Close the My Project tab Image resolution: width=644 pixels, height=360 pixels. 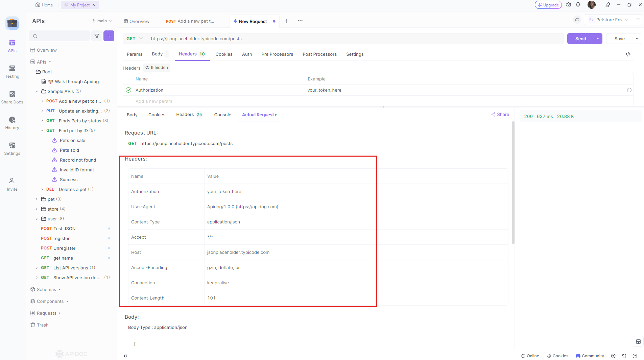pyautogui.click(x=94, y=5)
